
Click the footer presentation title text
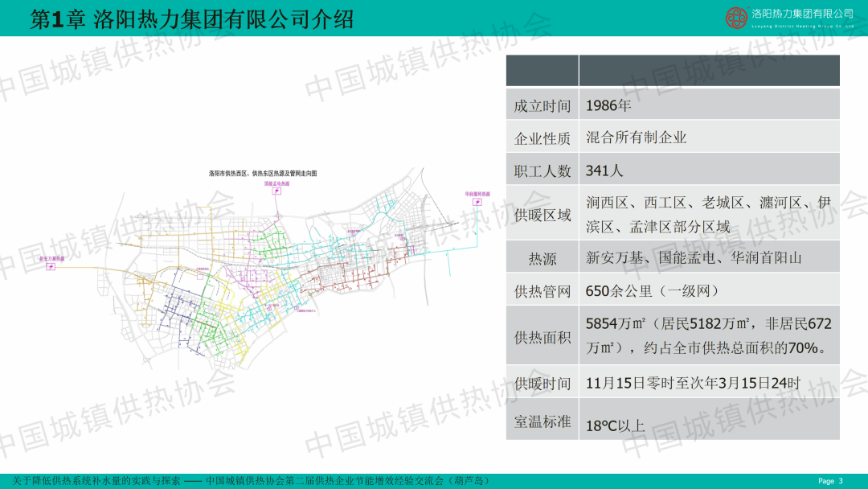[x=251, y=481]
